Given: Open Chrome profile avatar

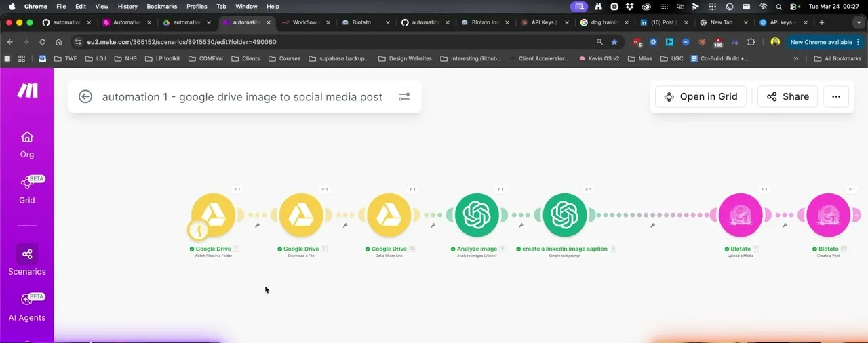Looking at the screenshot, I should pyautogui.click(x=775, y=41).
